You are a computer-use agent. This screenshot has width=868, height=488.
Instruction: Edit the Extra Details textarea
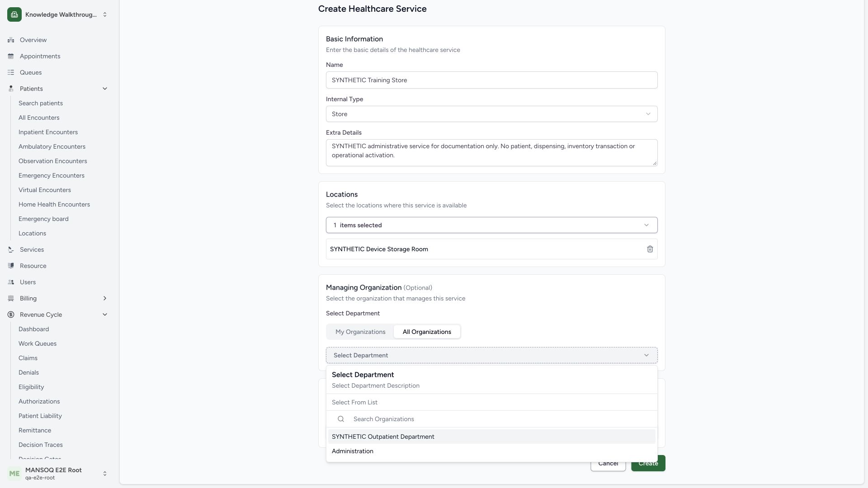pos(491,153)
